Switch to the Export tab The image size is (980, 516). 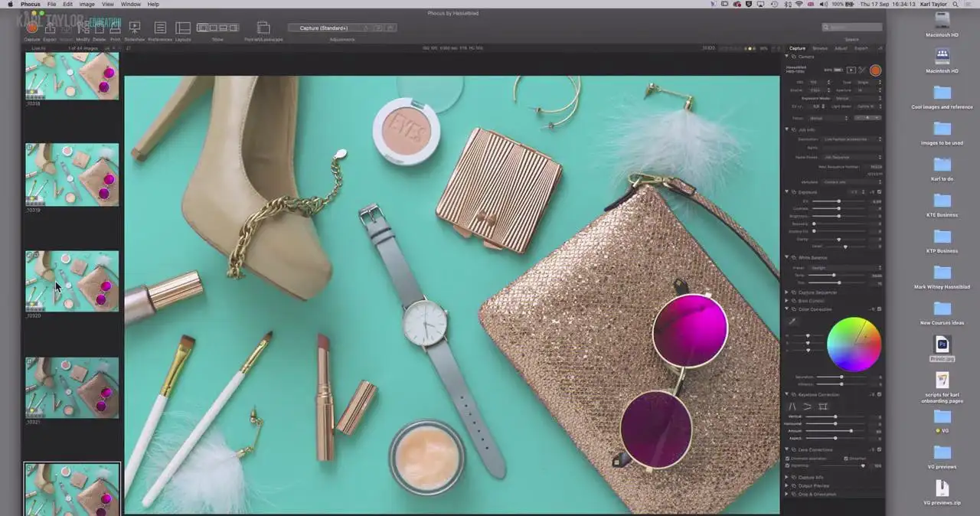pos(861,48)
